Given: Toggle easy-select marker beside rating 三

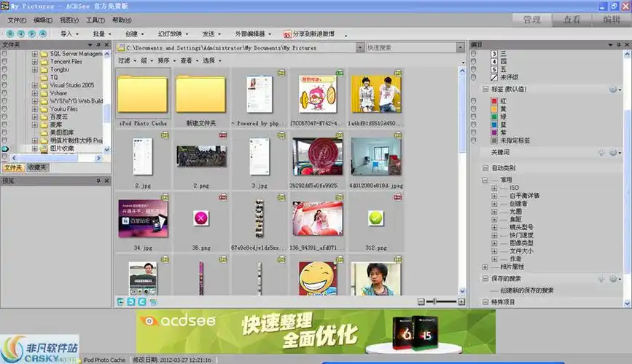Looking at the screenshot, I should click(x=474, y=54).
